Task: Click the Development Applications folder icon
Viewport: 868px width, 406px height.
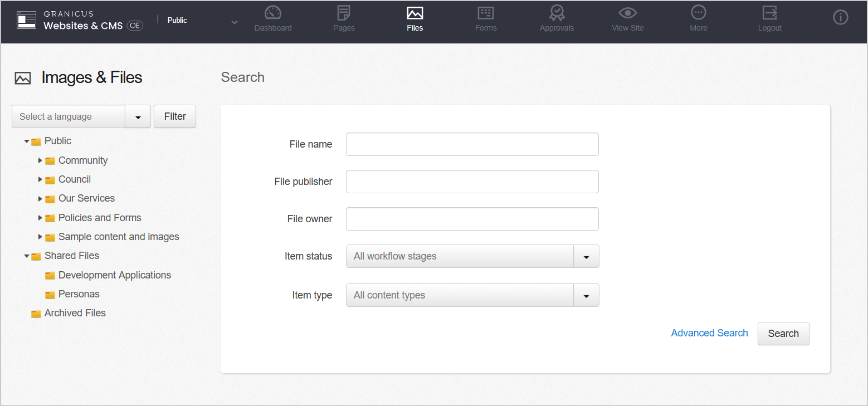Action: [x=50, y=276]
